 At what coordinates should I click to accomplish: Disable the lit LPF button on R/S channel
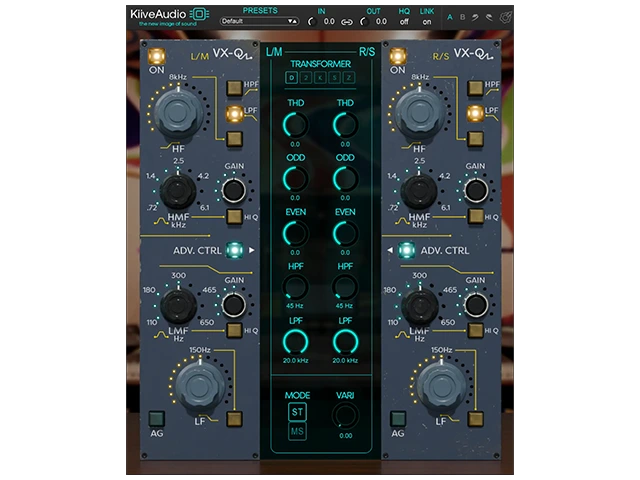tap(476, 114)
